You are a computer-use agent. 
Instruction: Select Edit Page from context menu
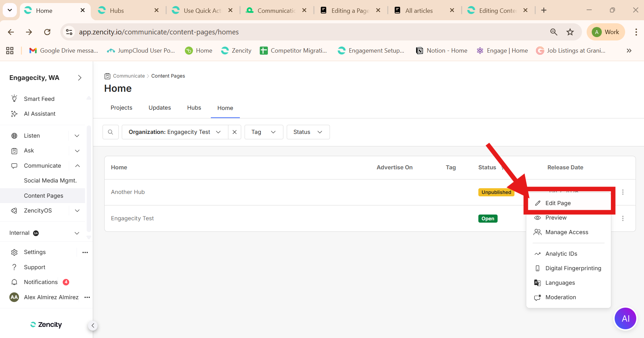tap(558, 203)
